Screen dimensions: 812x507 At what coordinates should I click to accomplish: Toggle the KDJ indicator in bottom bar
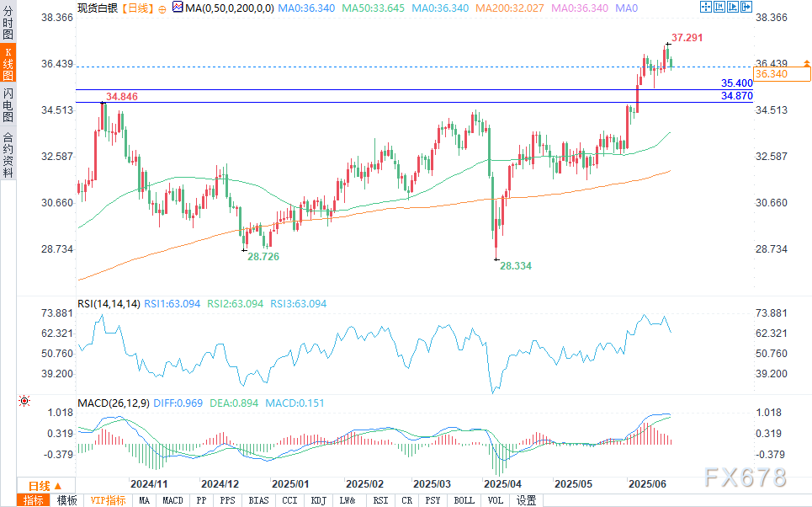[318, 500]
